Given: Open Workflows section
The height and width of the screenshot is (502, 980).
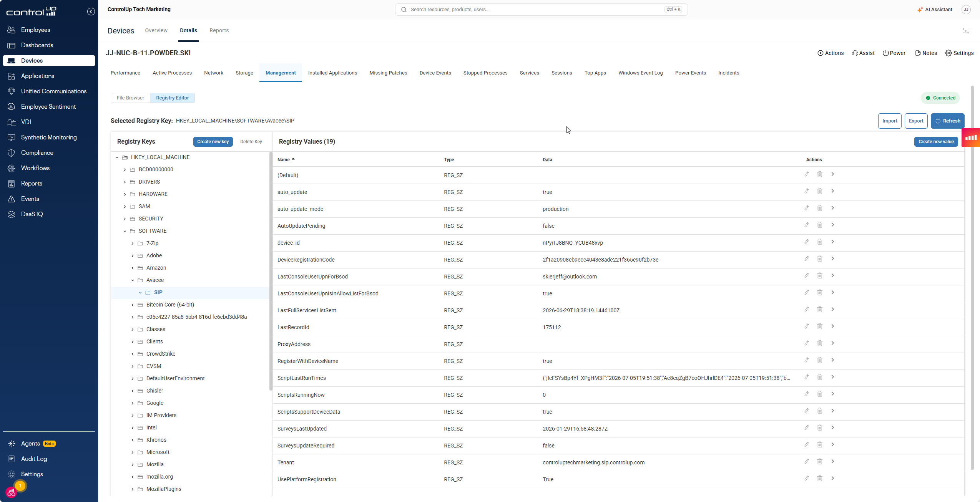Looking at the screenshot, I should pos(35,168).
